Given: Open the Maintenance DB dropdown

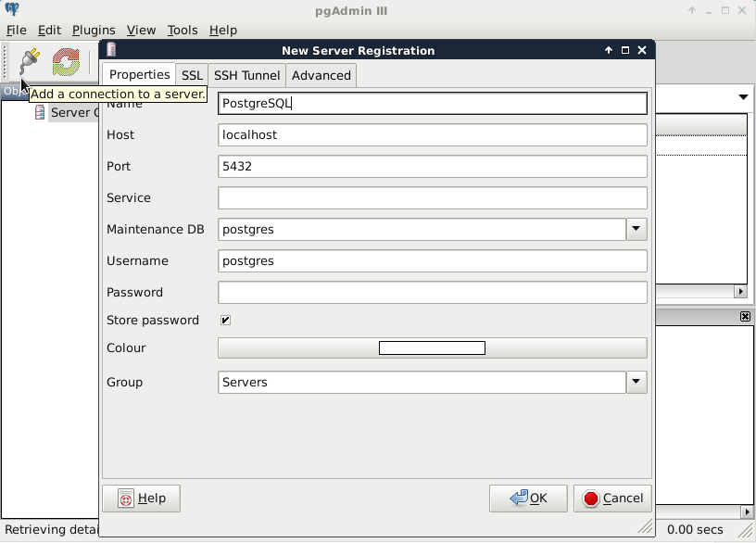Looking at the screenshot, I should click(636, 229).
